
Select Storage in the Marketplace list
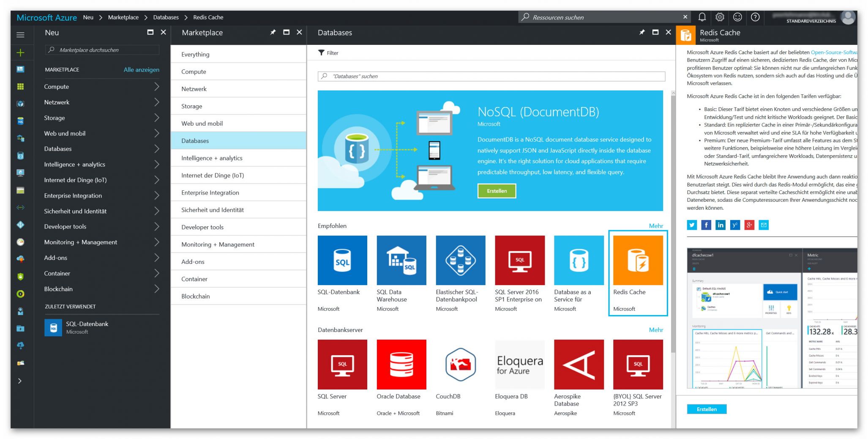[x=191, y=106]
